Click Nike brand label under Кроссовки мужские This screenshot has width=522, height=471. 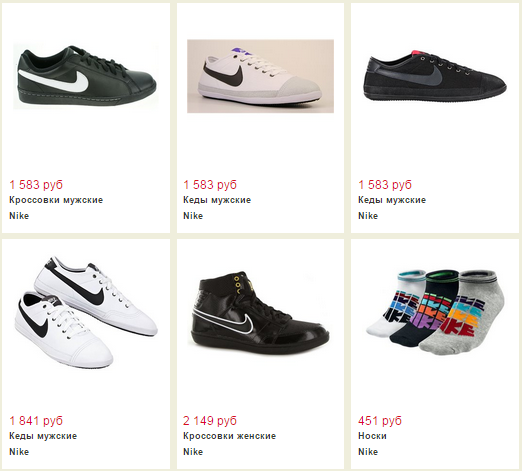point(19,216)
